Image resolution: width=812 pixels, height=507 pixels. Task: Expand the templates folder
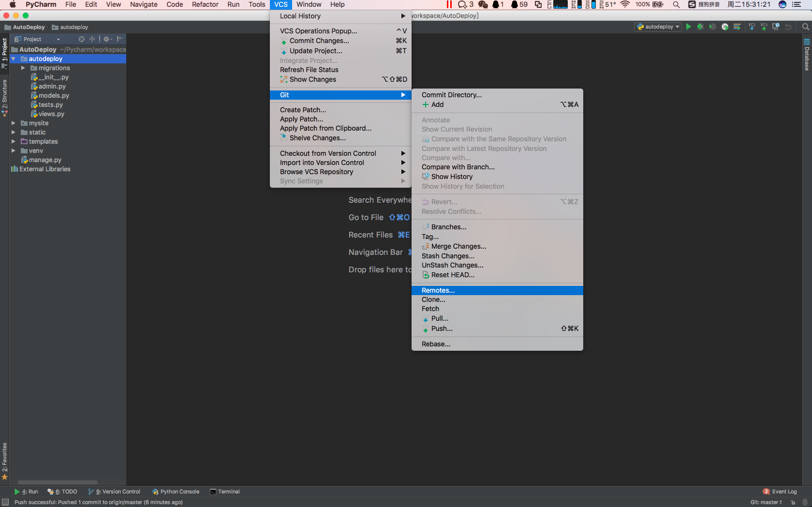tap(14, 141)
